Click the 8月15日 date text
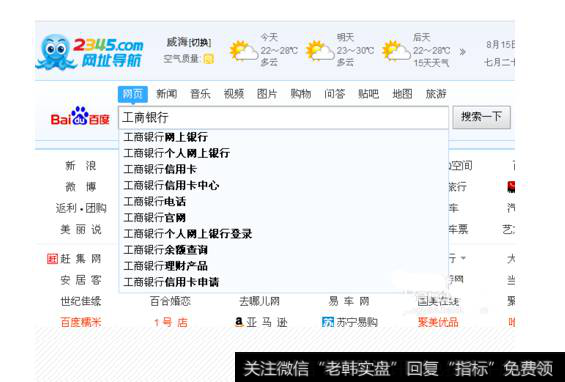The image size is (565, 382). click(x=500, y=45)
